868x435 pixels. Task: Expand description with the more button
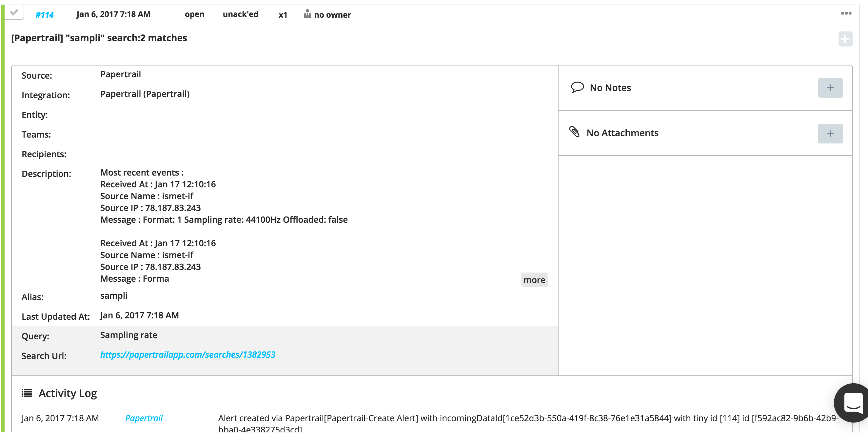pyautogui.click(x=534, y=280)
